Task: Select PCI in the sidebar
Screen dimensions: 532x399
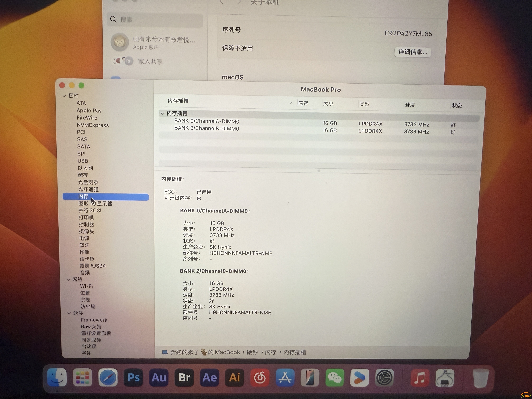Action: tap(81, 132)
